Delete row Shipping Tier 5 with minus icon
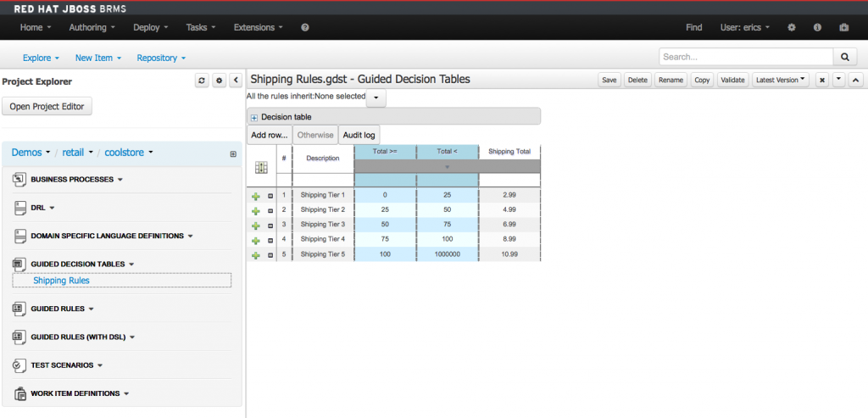 pos(270,255)
